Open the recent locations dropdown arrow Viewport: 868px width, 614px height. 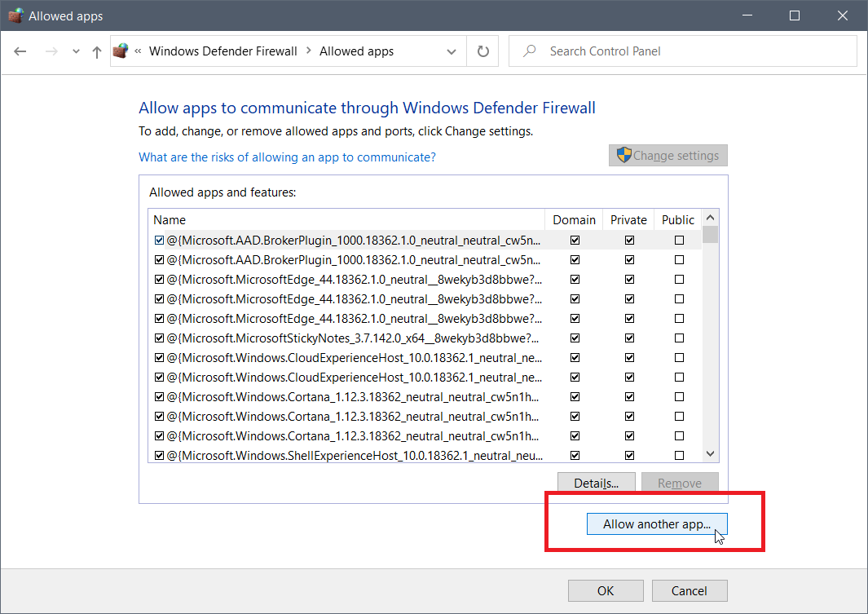[77, 51]
